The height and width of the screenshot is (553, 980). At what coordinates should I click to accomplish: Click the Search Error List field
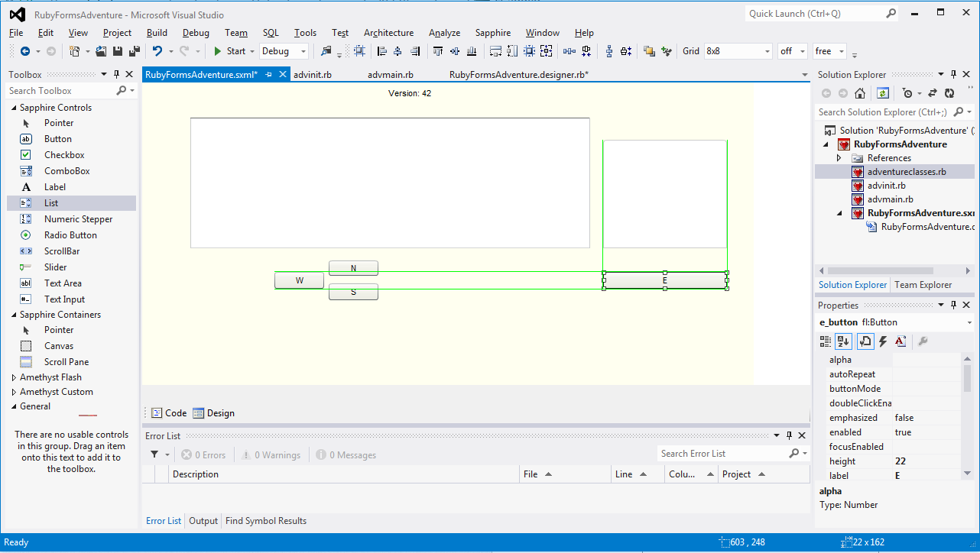pos(722,454)
